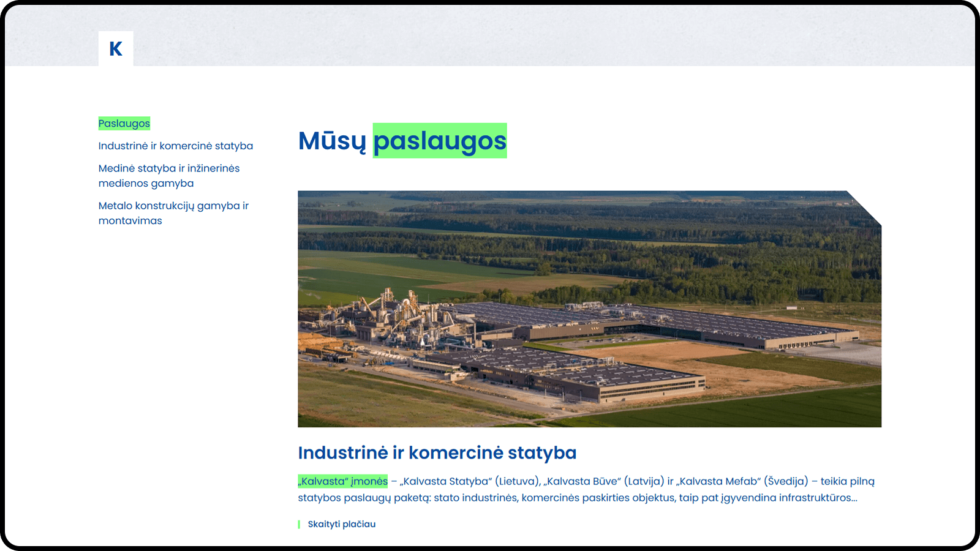Click the highlighted "Kalvasta" įmonės text

click(343, 481)
